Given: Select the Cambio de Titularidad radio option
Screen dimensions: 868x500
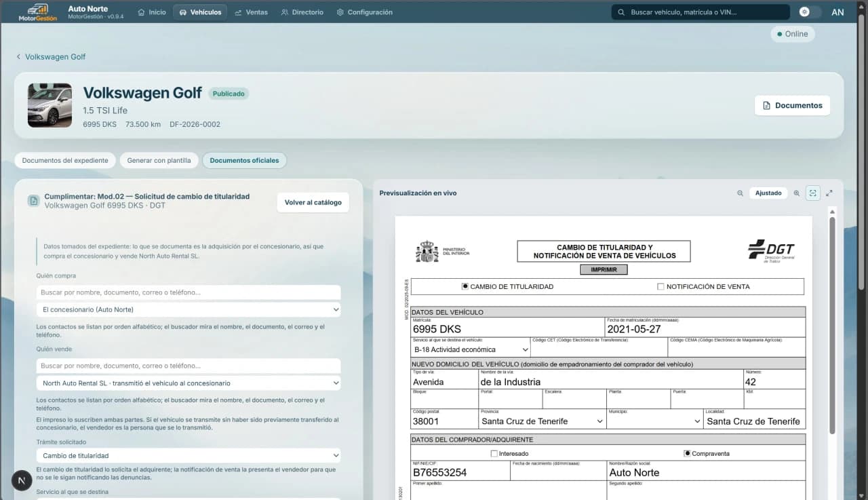Looking at the screenshot, I should tap(465, 286).
